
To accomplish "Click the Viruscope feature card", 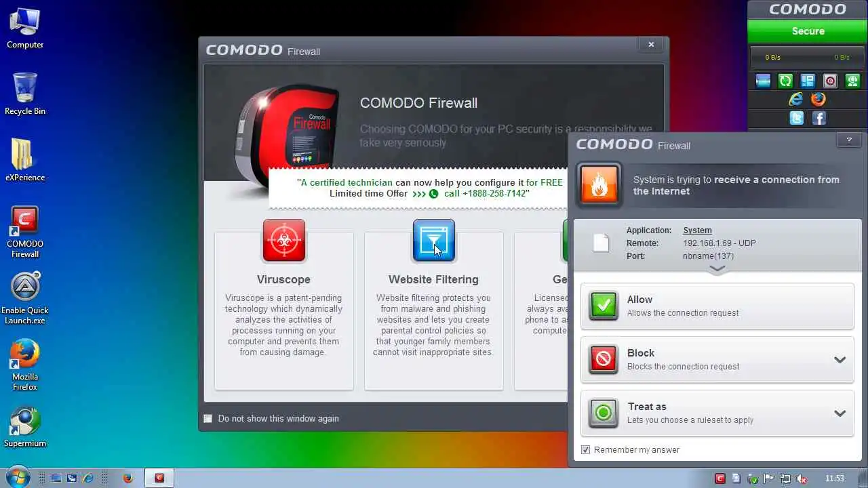I will point(284,310).
